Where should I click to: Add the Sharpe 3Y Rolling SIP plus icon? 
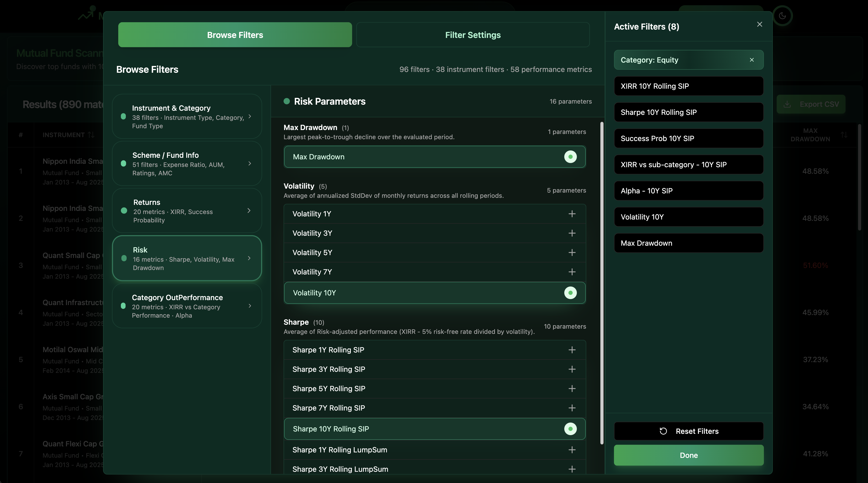(572, 369)
